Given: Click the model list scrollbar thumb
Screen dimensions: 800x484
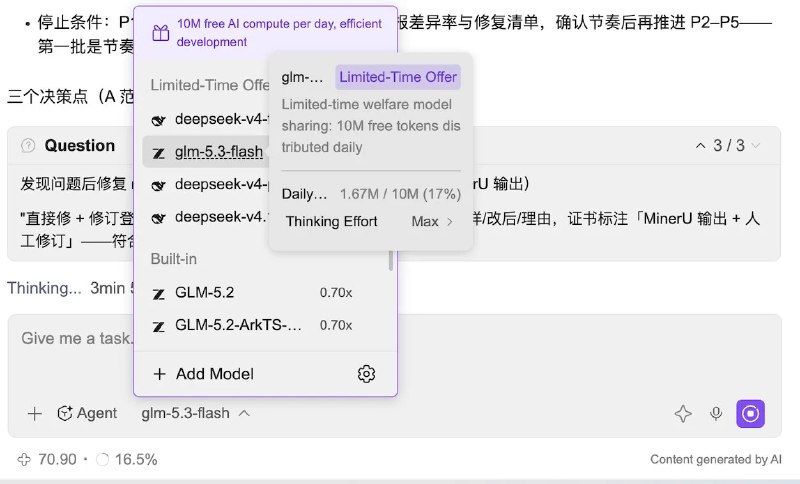Looking at the screenshot, I should click(391, 260).
